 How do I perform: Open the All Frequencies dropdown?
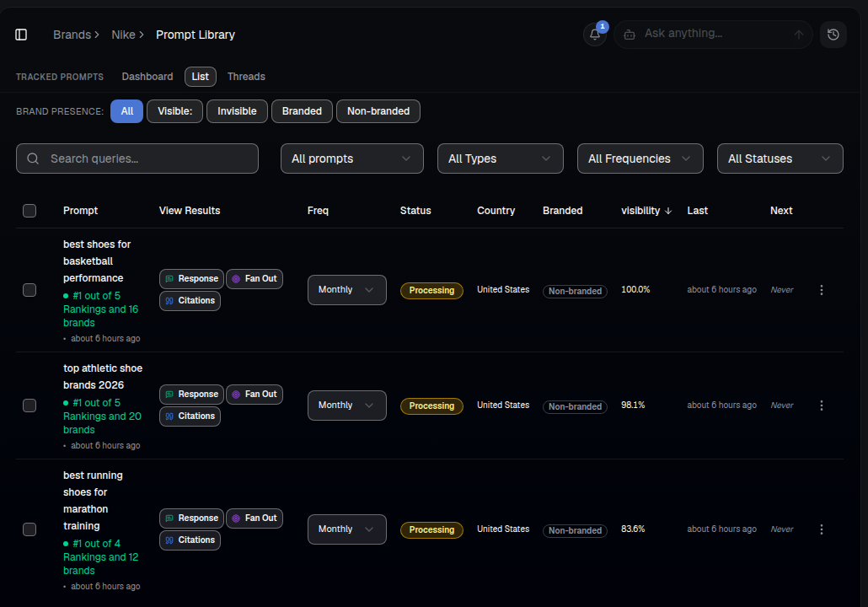point(640,159)
